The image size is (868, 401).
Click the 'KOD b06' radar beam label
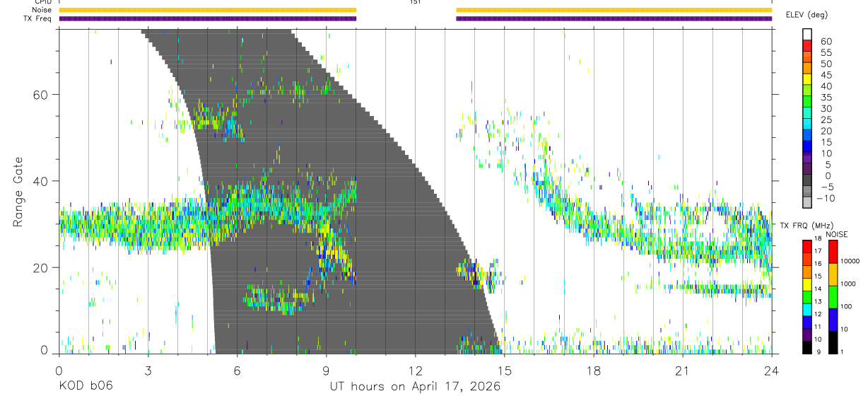[x=85, y=386]
